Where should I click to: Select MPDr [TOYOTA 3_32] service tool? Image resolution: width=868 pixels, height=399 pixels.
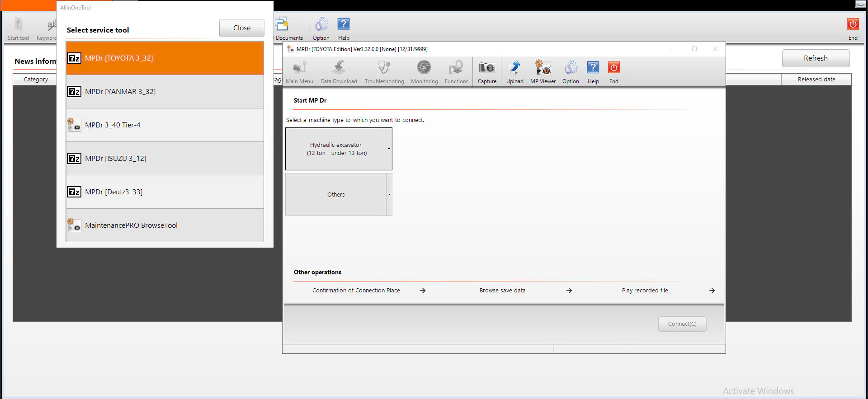165,58
